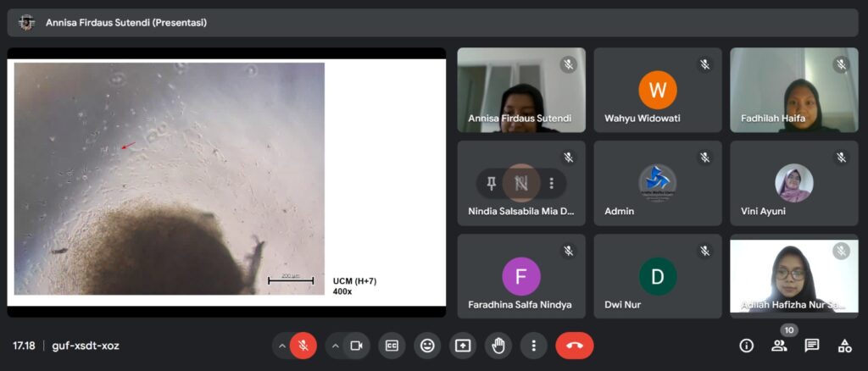Raise your hand

point(498,346)
